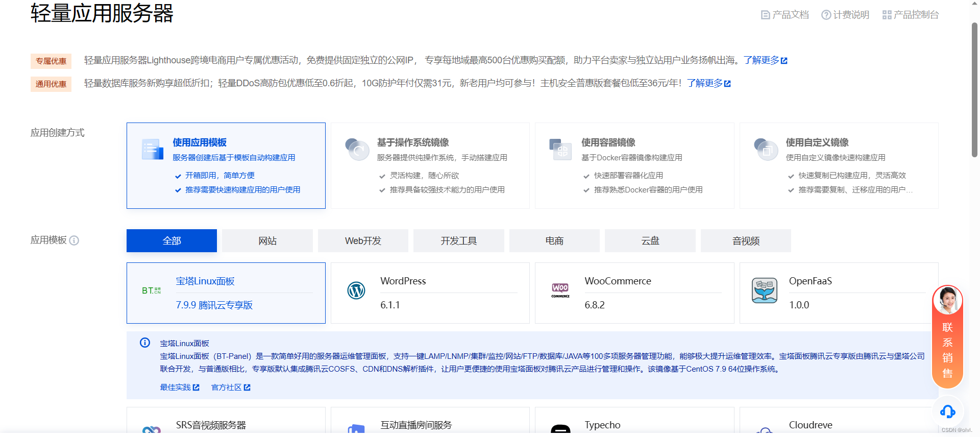The image size is (980, 437).
Task: Select the OpenFaaS 1.0.0 template
Action: point(839,293)
